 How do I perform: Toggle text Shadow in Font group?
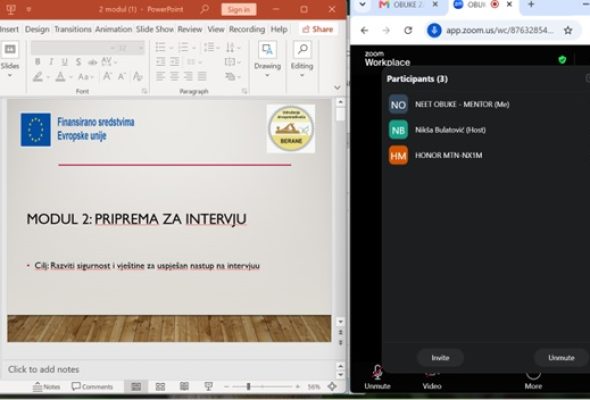78,62
